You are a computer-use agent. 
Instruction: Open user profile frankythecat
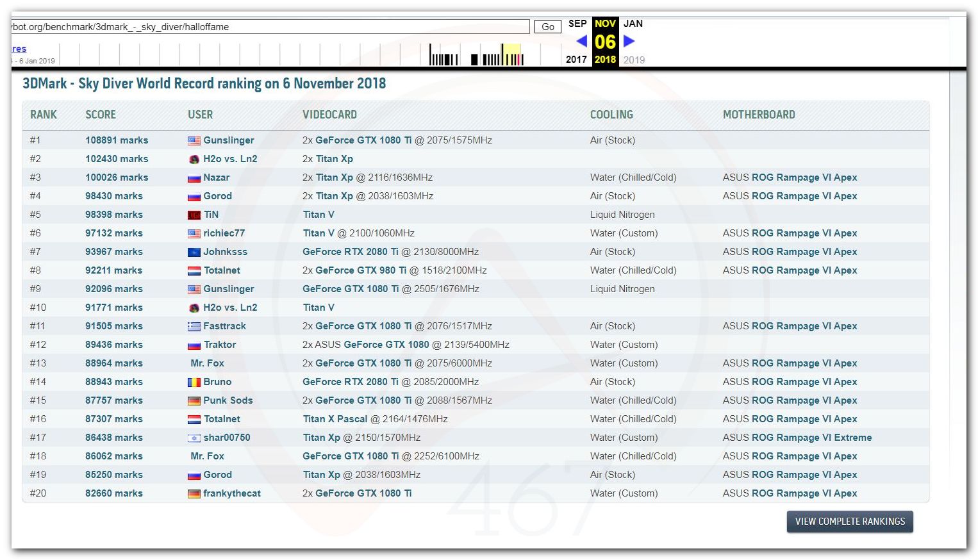coord(232,493)
